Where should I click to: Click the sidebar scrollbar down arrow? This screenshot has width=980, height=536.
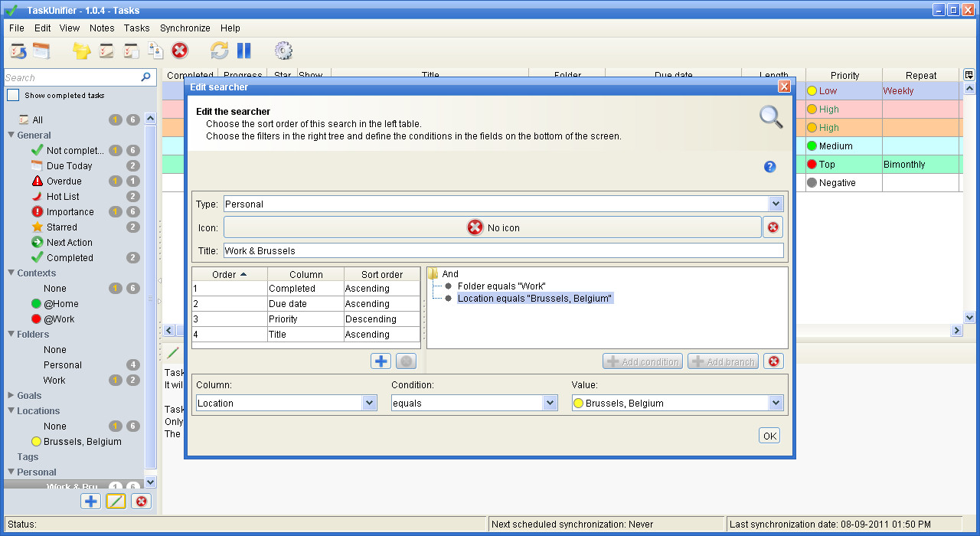151,482
